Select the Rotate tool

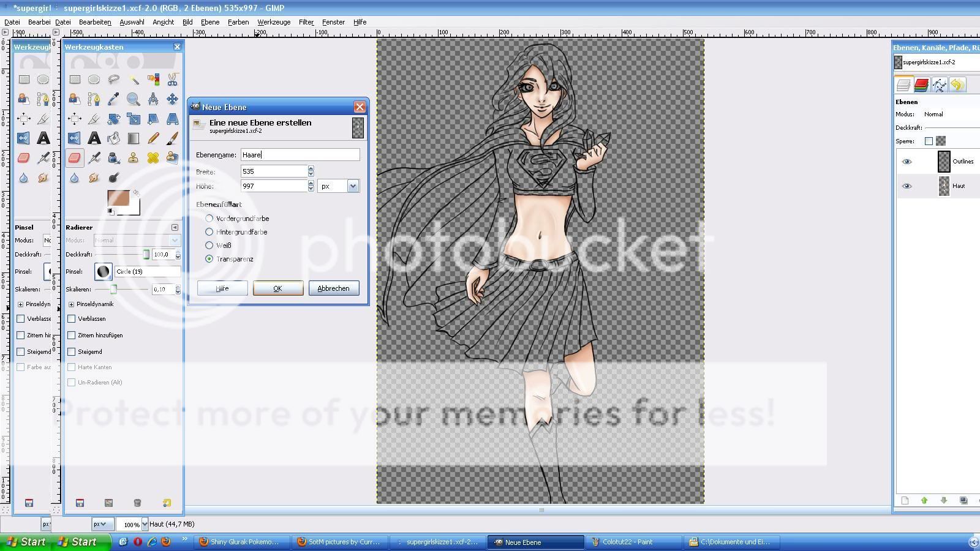[114, 118]
